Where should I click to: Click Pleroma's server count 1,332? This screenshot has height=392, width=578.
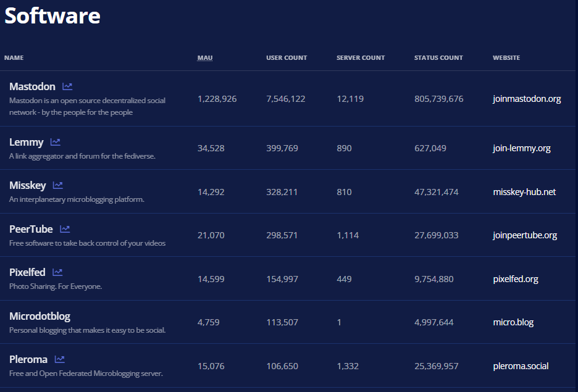click(x=348, y=366)
